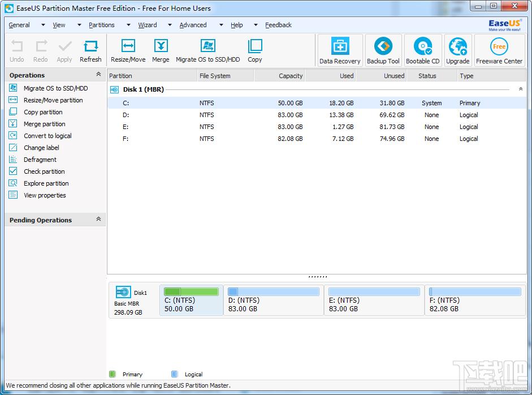Choose Merge partition in Operations panel

click(x=45, y=124)
